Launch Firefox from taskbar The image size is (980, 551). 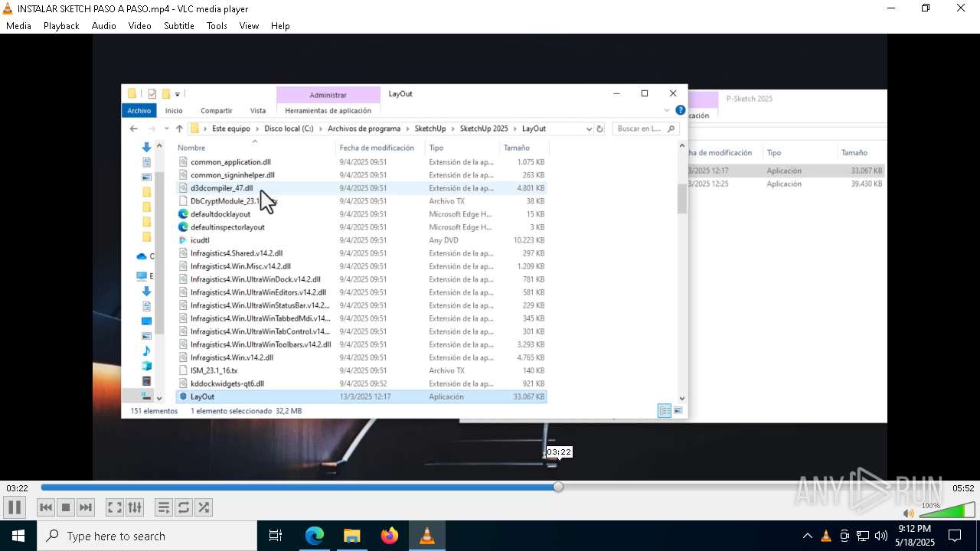tap(390, 536)
